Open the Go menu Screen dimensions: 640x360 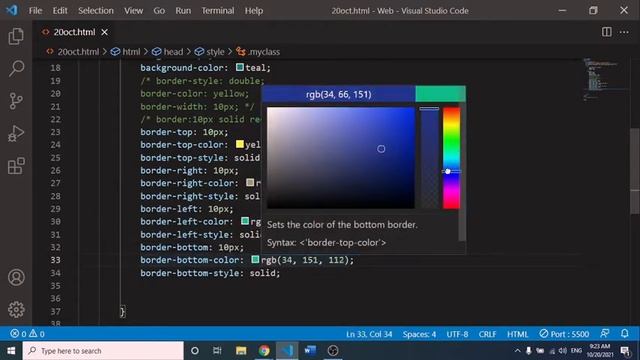[x=159, y=11]
